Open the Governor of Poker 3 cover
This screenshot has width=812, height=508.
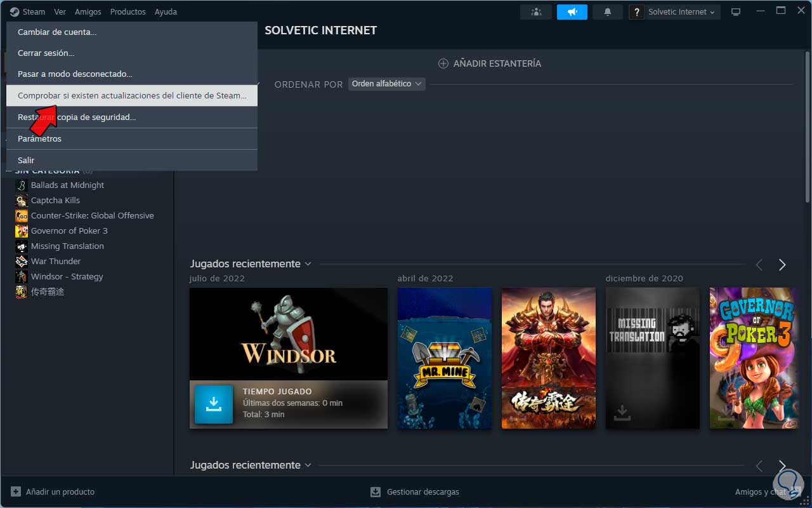click(x=753, y=358)
